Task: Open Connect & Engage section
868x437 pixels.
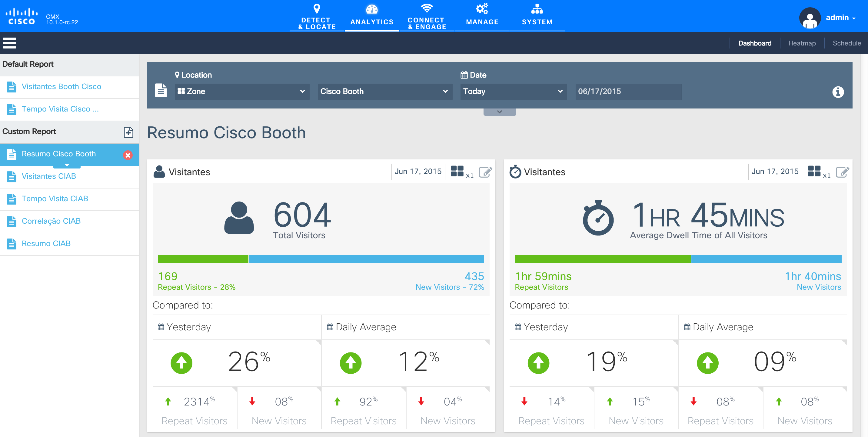Action: click(x=427, y=16)
